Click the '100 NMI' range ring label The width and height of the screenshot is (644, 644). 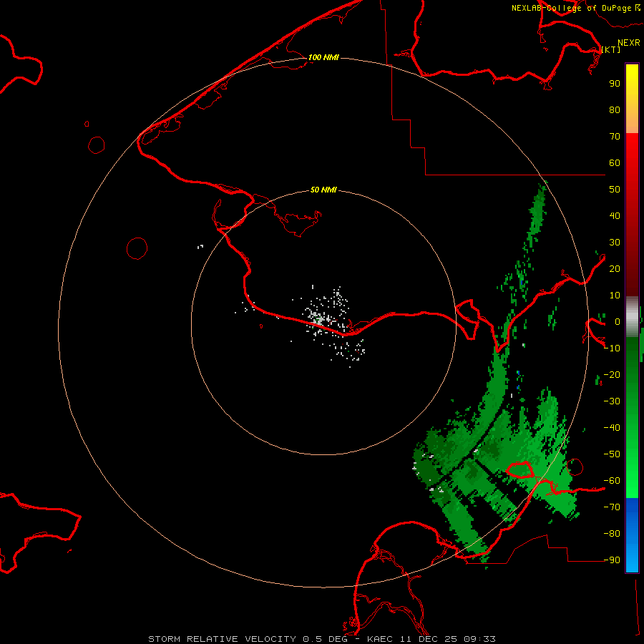[x=323, y=57]
